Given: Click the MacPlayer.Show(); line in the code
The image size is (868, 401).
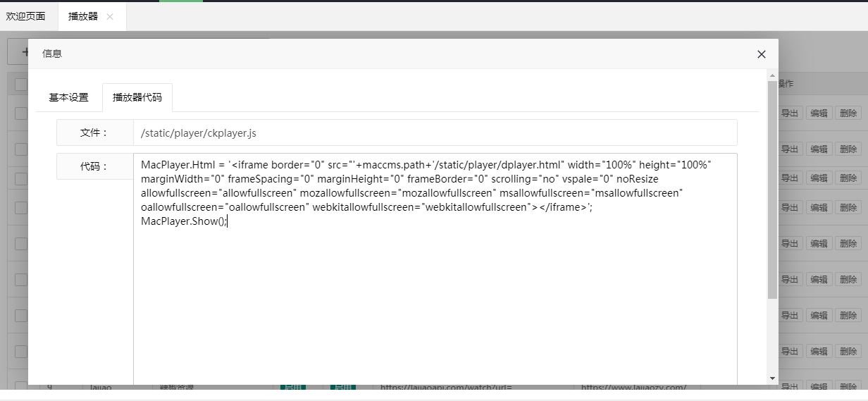Looking at the screenshot, I should (183, 221).
